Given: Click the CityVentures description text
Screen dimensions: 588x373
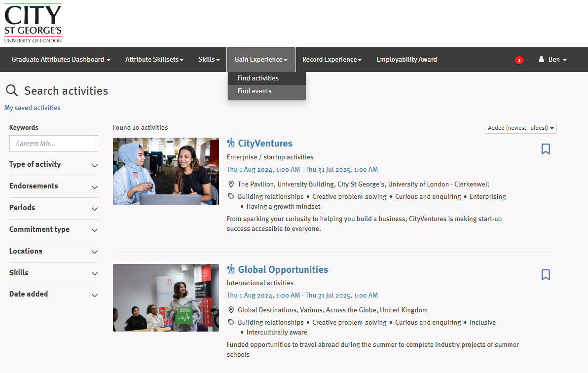Looking at the screenshot, I should (364, 224).
